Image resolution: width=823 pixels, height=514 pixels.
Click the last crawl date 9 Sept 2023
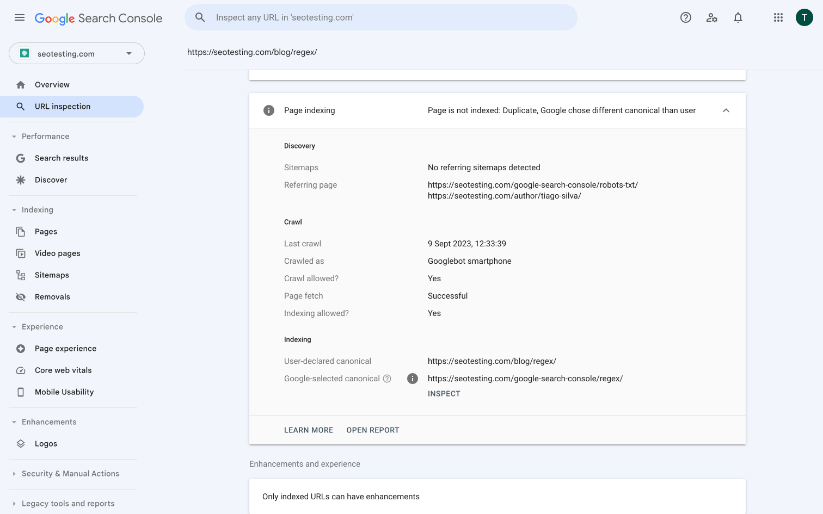pos(467,244)
